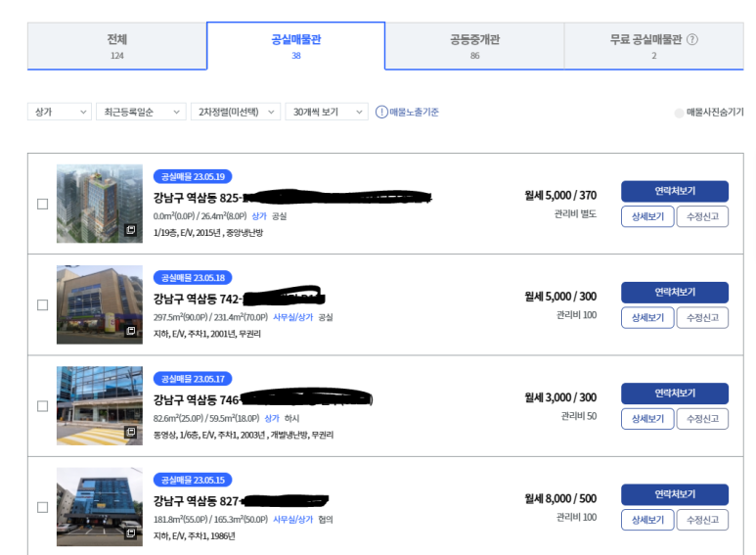756x555 pixels.
Task: Click 상세보기 for the 역삼동 742 listing
Action: [x=646, y=317]
